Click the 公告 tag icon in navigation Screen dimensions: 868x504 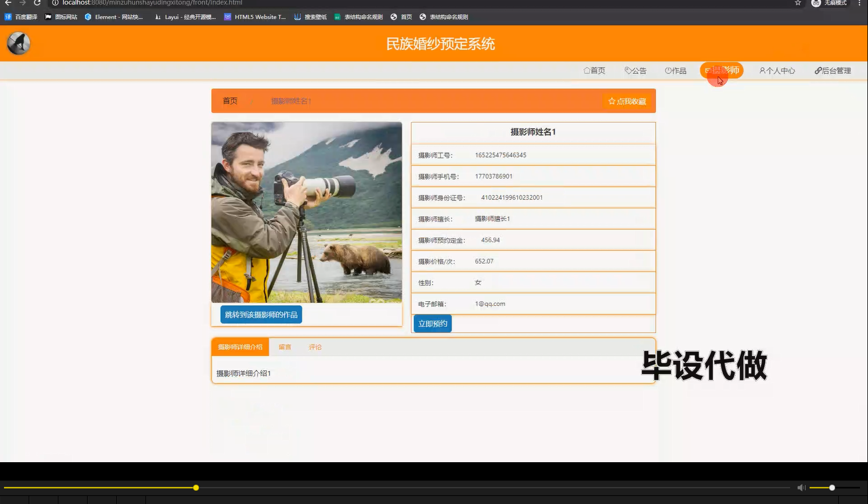pos(629,70)
